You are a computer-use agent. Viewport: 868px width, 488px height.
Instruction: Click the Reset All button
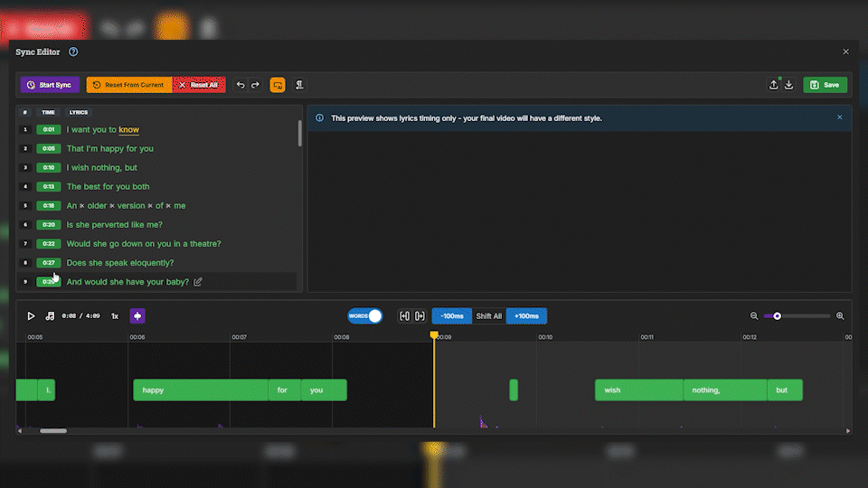click(x=199, y=85)
